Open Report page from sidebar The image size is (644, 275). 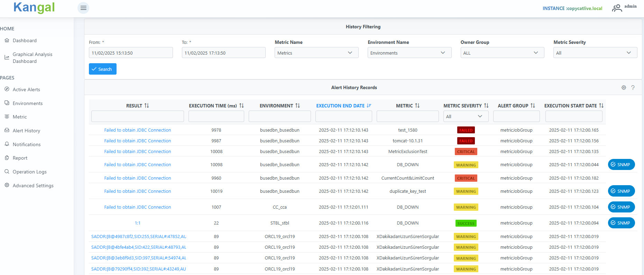pyautogui.click(x=20, y=158)
